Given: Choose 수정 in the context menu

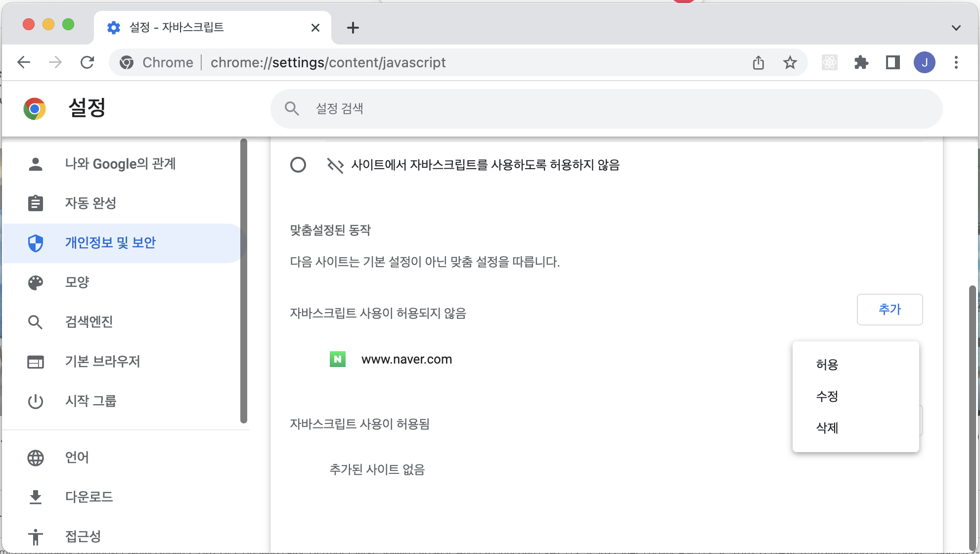Looking at the screenshot, I should click(x=827, y=396).
